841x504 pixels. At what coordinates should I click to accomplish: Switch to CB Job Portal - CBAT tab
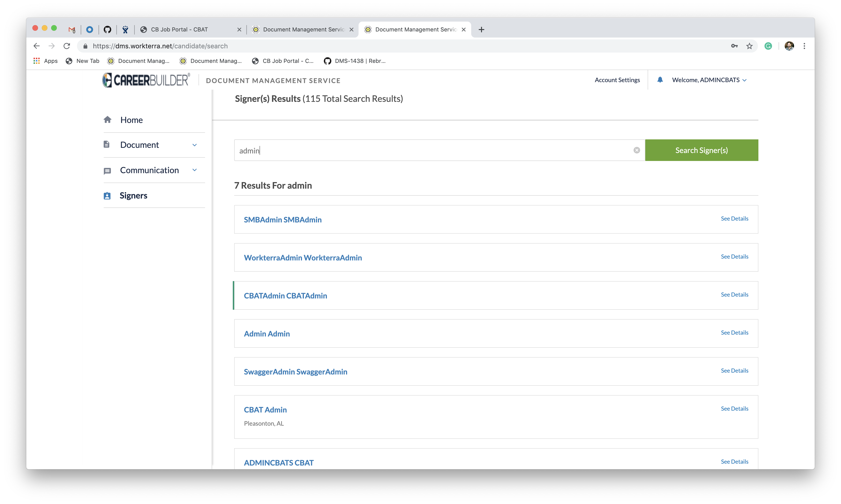(x=179, y=30)
